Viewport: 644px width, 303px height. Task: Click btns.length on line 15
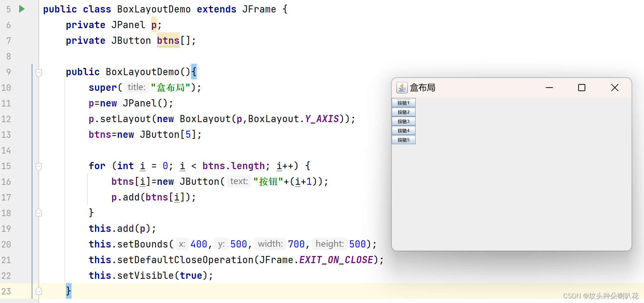point(234,166)
